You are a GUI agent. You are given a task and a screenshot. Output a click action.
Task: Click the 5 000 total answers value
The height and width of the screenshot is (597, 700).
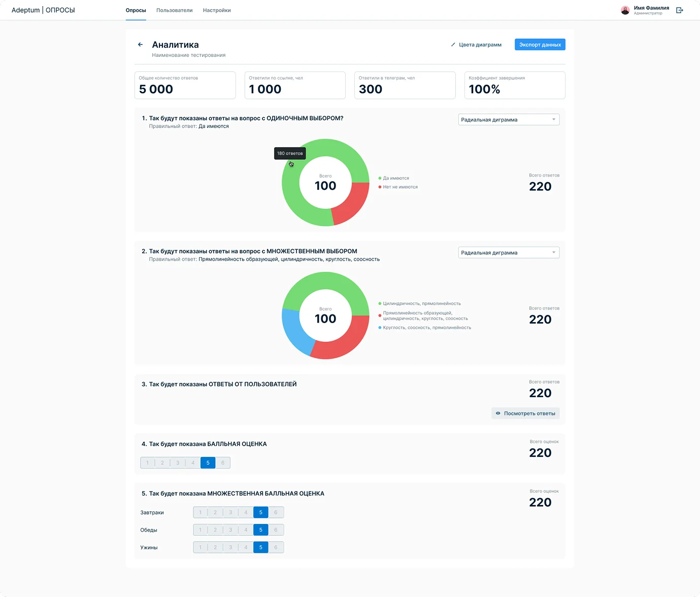[156, 89]
